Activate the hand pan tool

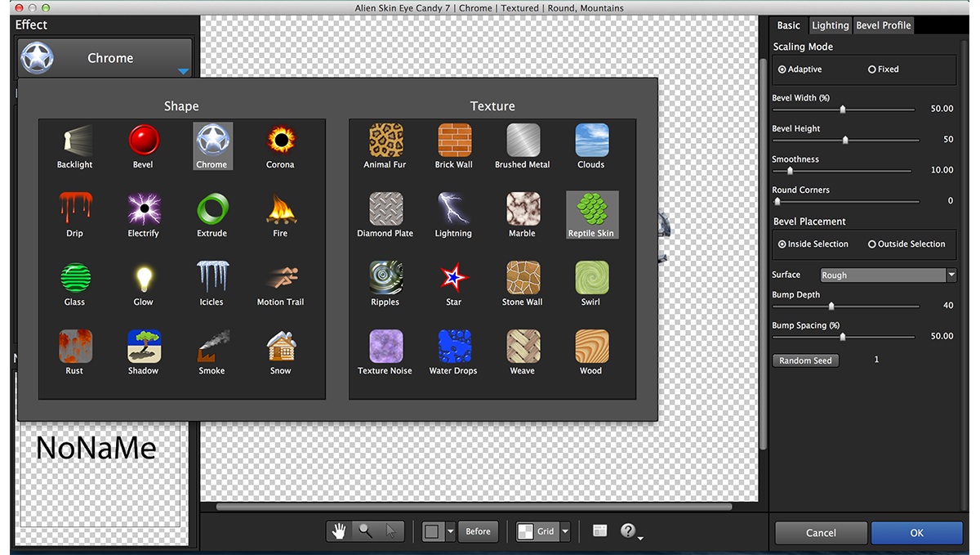339,531
